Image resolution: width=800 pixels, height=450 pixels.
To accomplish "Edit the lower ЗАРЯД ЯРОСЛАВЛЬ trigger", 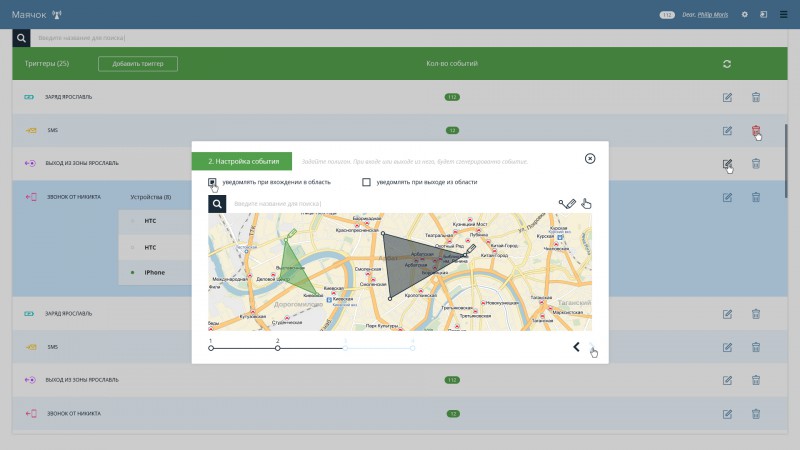I will (x=728, y=314).
